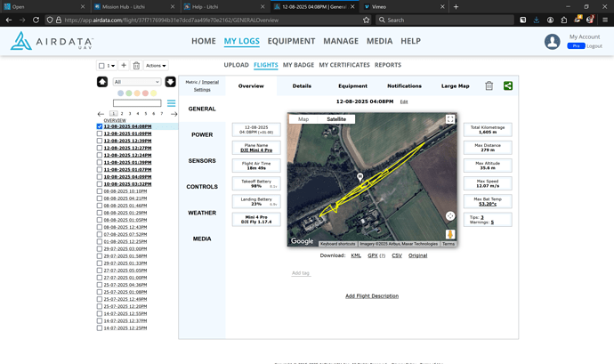Image resolution: width=614 pixels, height=364 pixels.
Task: Select the blue color tag filter
Action: pyautogui.click(x=121, y=93)
